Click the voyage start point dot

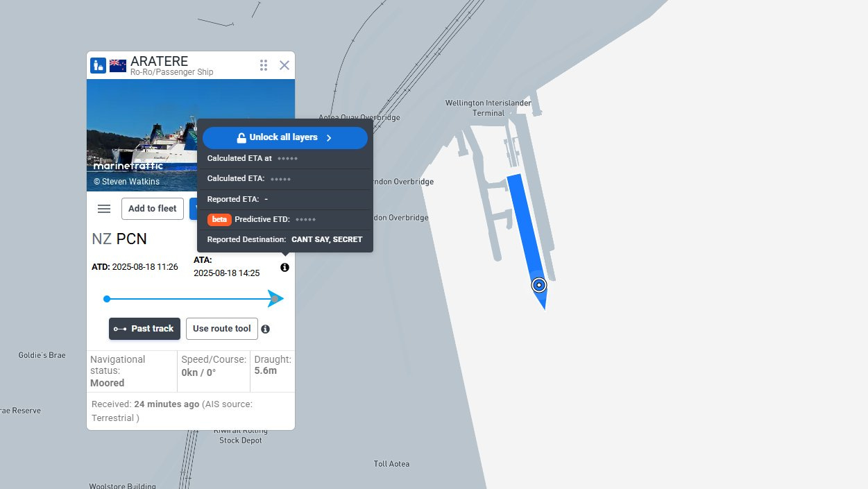coord(107,299)
